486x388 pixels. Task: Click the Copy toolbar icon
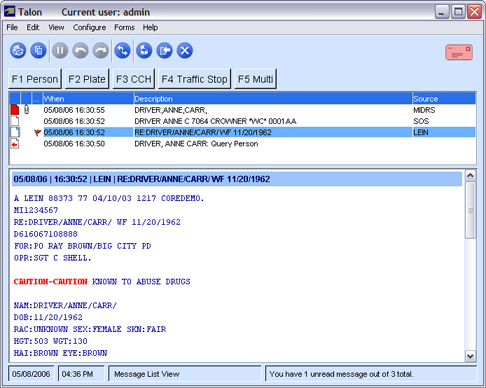pos(38,51)
